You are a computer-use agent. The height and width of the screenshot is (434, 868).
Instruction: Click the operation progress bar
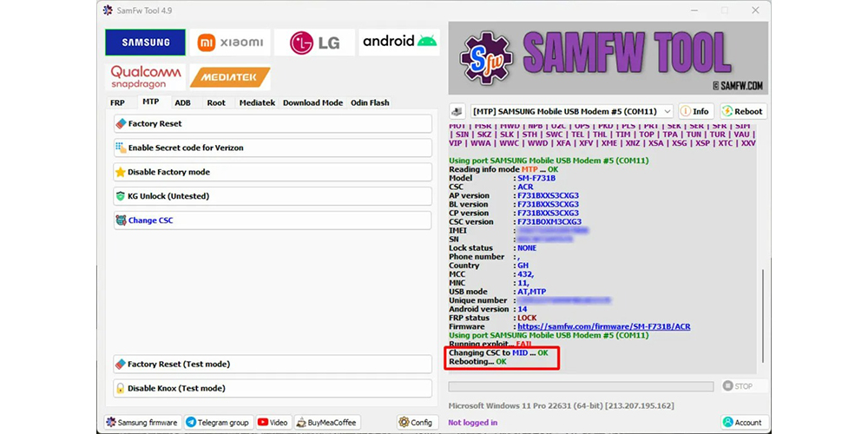click(581, 386)
